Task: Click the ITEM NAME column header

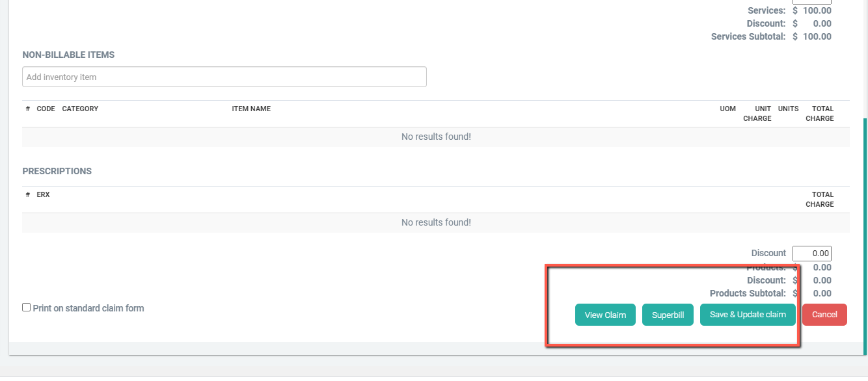Action: 251,109
